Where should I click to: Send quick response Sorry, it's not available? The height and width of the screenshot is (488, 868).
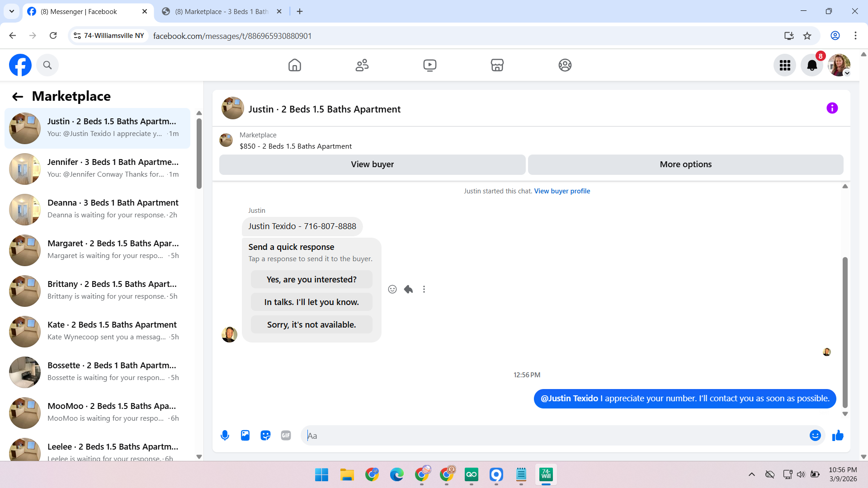tap(311, 325)
